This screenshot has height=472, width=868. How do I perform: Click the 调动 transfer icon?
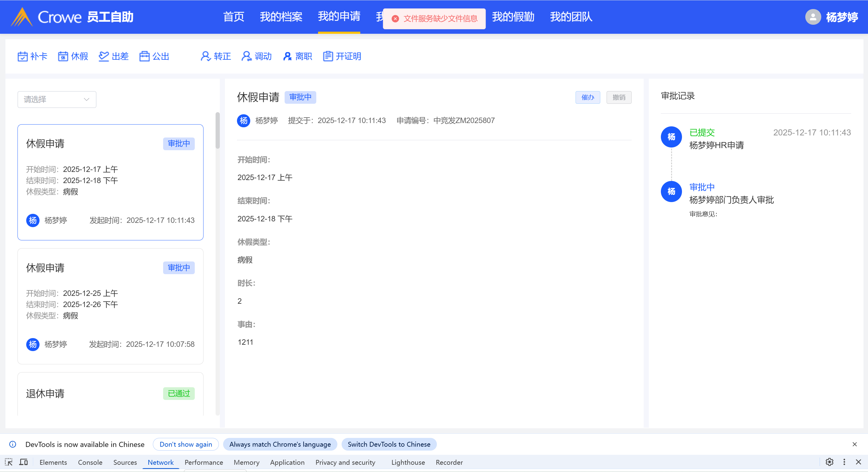(246, 56)
